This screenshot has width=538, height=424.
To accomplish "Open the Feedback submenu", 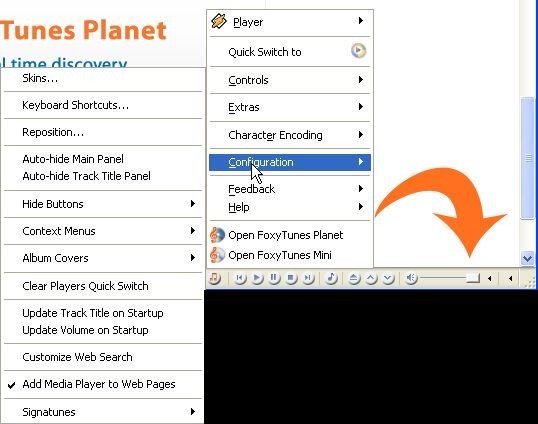I will [290, 189].
